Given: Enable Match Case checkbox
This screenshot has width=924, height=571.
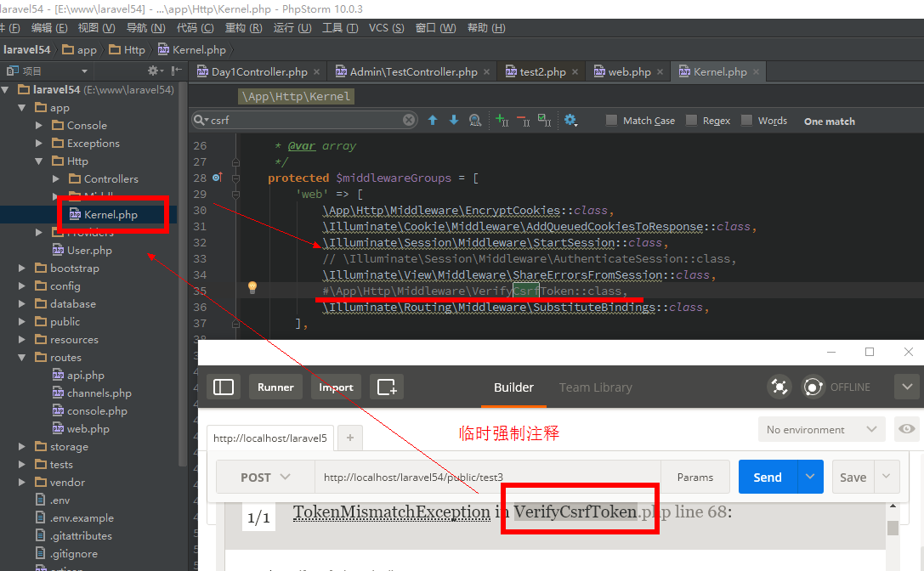Looking at the screenshot, I should click(611, 121).
